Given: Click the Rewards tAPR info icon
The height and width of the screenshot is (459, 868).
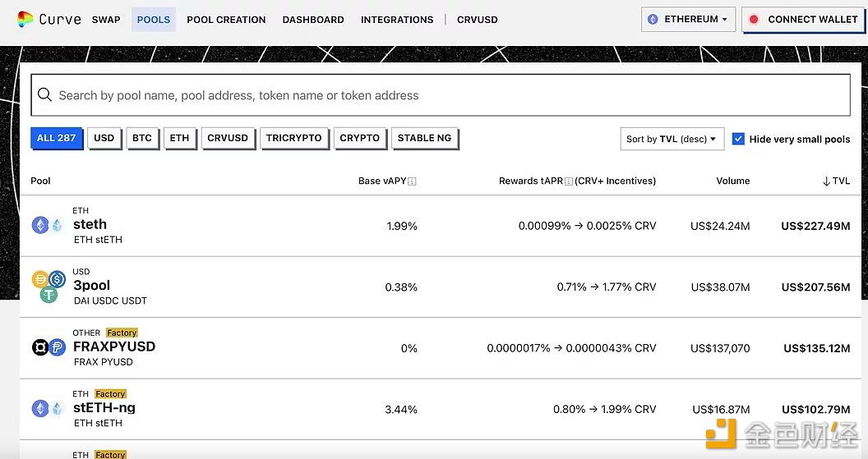Looking at the screenshot, I should coord(569,181).
